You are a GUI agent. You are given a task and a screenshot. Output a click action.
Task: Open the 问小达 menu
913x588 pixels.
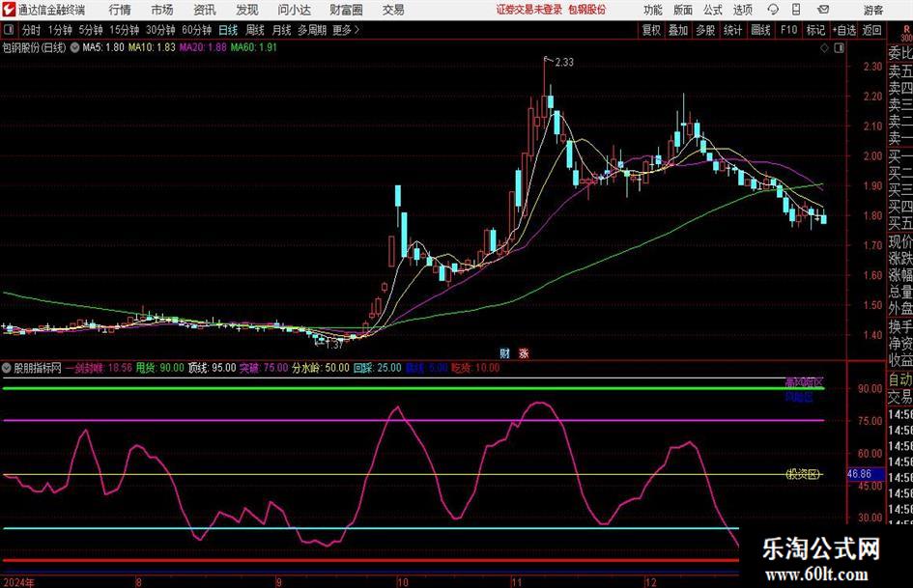point(294,10)
